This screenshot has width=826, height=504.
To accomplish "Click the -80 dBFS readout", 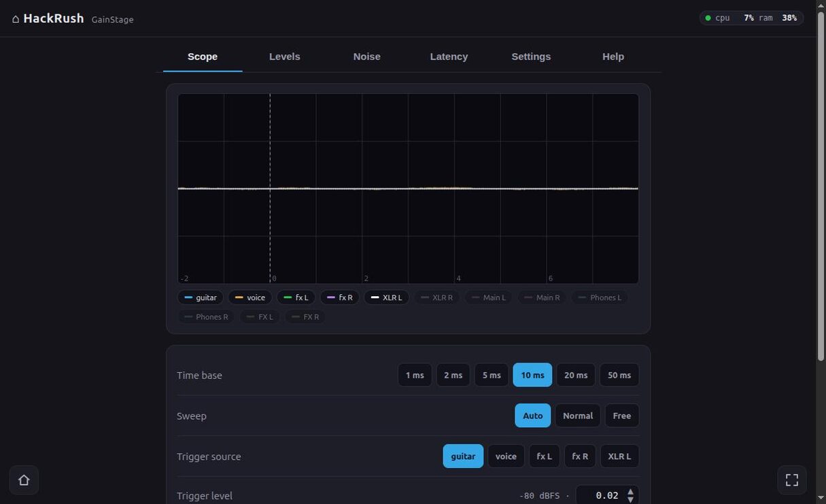I will tap(540, 496).
